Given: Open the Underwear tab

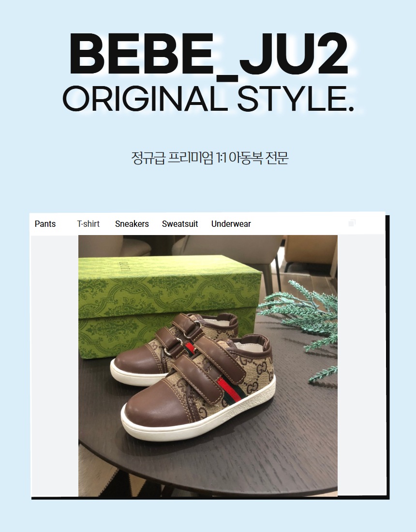Looking at the screenshot, I should (x=231, y=224).
